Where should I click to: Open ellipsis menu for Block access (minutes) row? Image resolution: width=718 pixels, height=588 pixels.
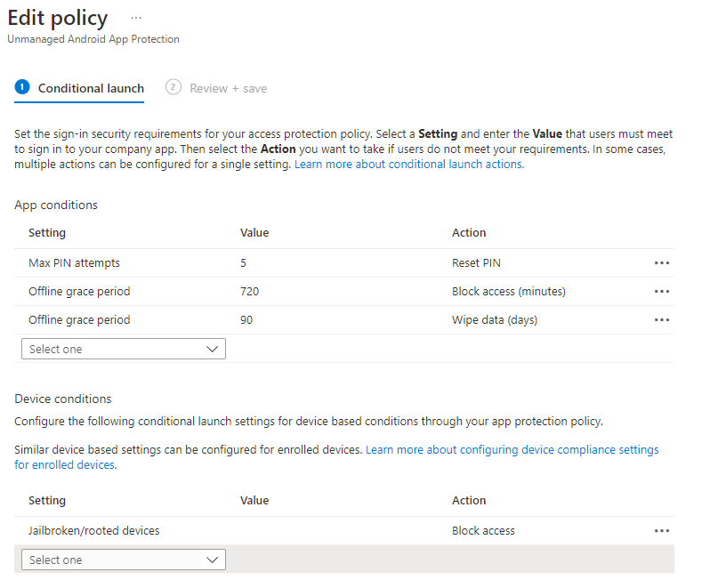(661, 292)
